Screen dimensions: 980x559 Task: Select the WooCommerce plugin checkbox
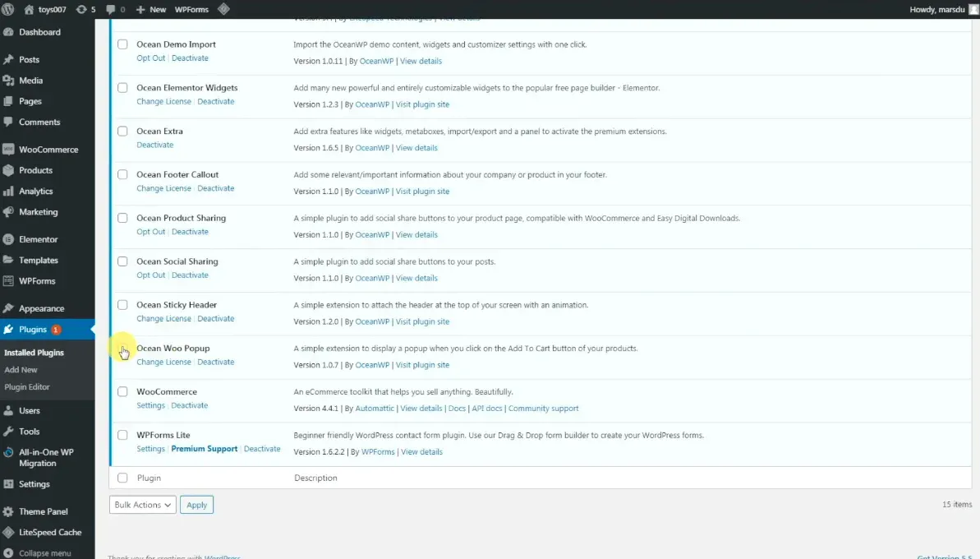[122, 392]
